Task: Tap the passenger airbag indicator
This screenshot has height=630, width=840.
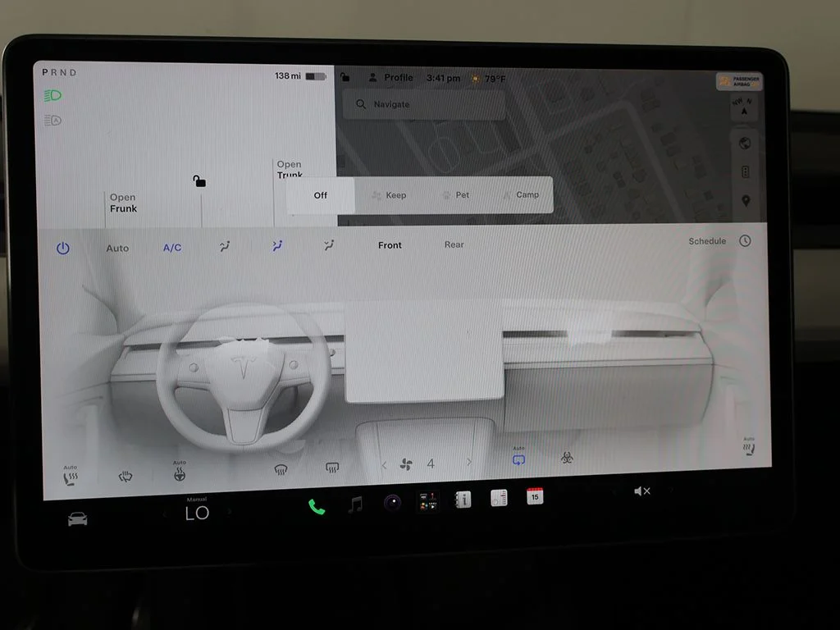Action: 739,81
